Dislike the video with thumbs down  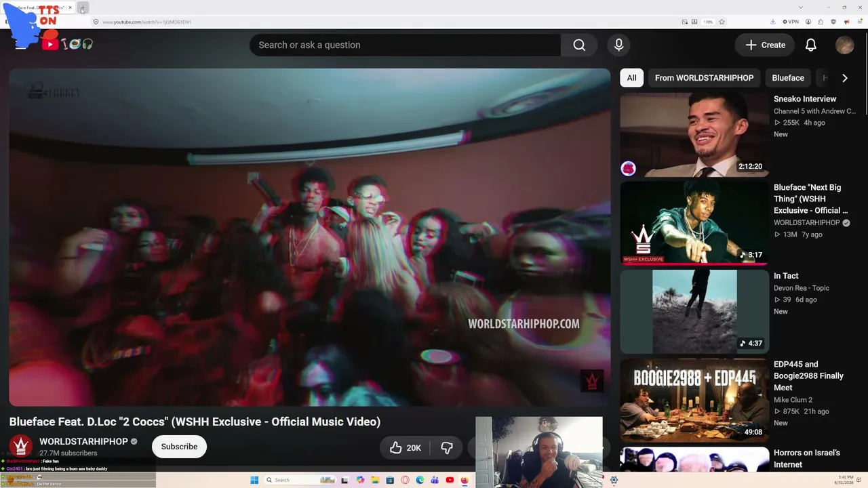click(x=447, y=447)
